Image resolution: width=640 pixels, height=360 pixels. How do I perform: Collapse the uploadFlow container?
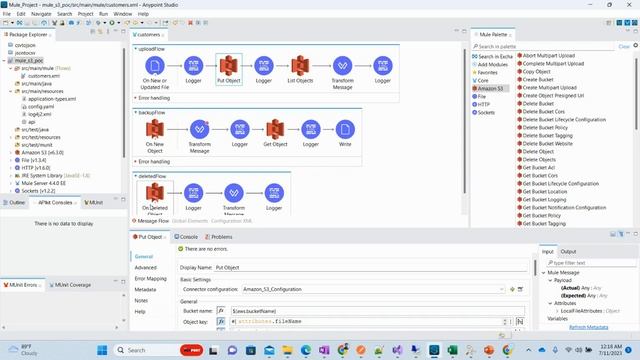[x=136, y=49]
